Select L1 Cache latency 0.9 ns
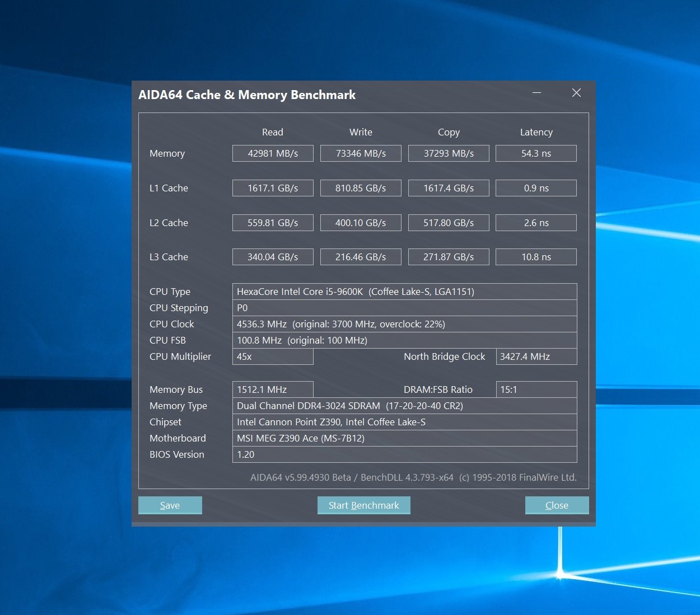700x615 pixels. point(536,188)
